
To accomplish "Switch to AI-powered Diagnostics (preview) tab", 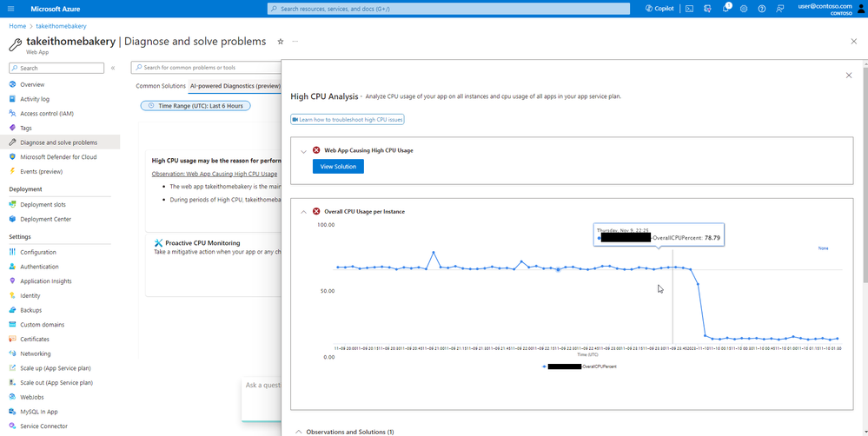I will click(235, 86).
